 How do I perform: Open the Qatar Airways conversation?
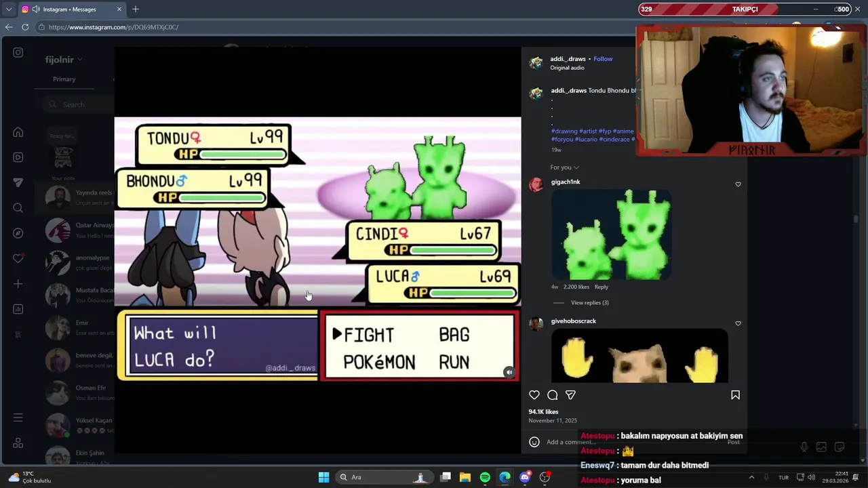[75, 230]
